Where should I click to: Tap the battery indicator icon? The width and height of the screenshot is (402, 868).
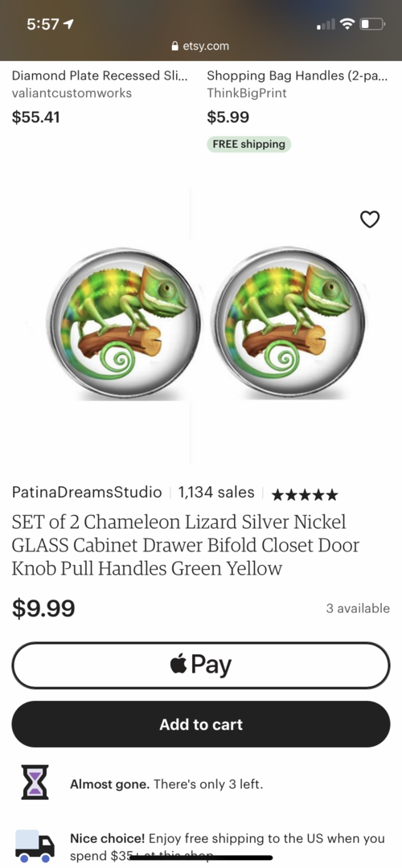click(x=372, y=24)
